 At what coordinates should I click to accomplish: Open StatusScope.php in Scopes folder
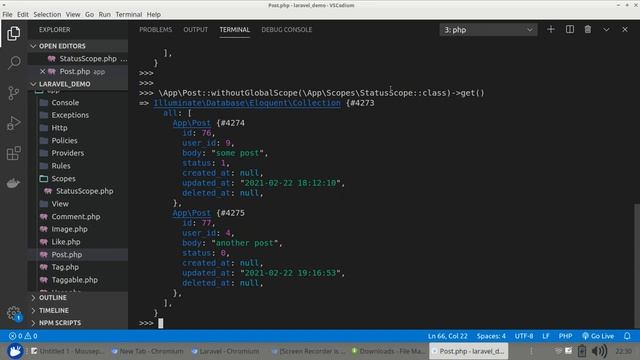pos(84,191)
